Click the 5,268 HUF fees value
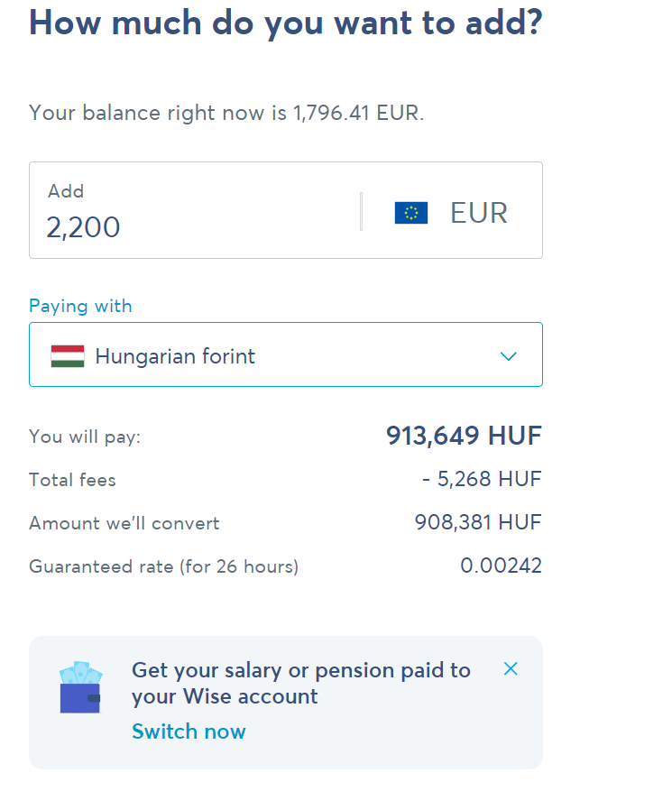The width and height of the screenshot is (672, 791). click(482, 479)
